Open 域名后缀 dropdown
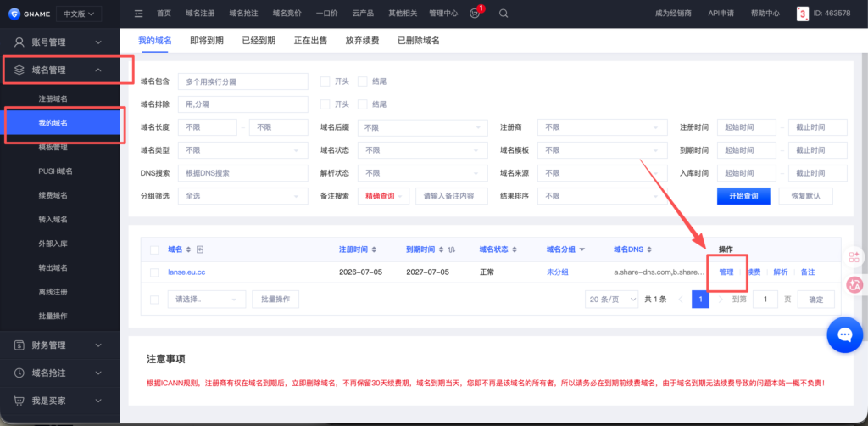 click(x=422, y=127)
